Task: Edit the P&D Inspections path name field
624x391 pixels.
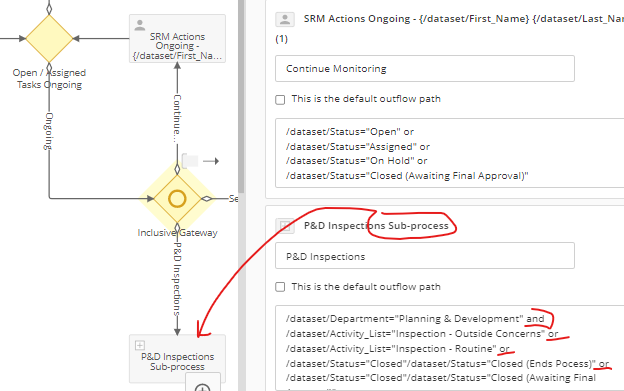Action: (x=425, y=256)
